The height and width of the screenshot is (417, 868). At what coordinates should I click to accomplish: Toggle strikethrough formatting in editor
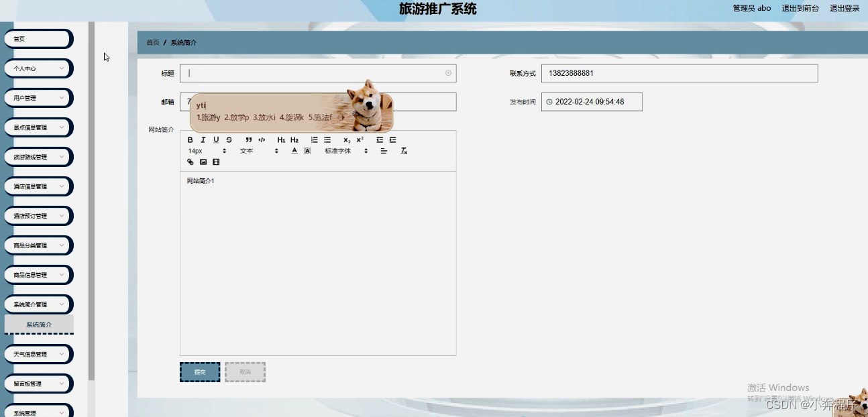coord(229,140)
